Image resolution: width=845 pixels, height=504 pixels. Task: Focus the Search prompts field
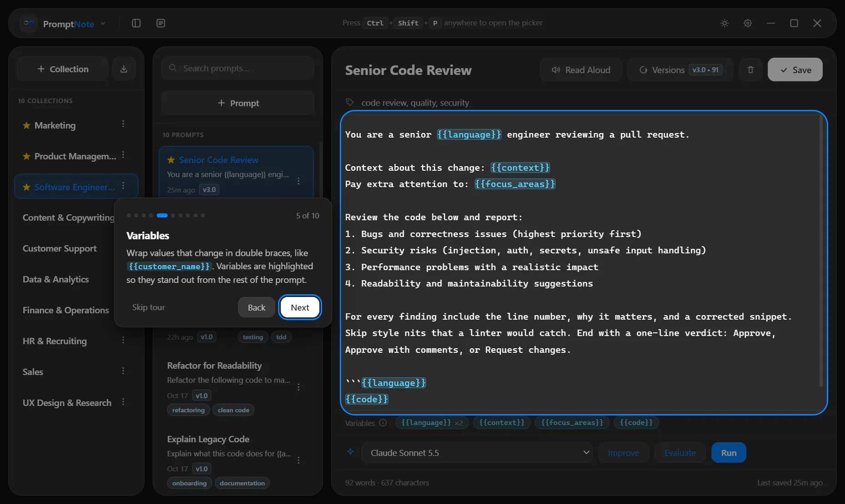[x=238, y=68]
